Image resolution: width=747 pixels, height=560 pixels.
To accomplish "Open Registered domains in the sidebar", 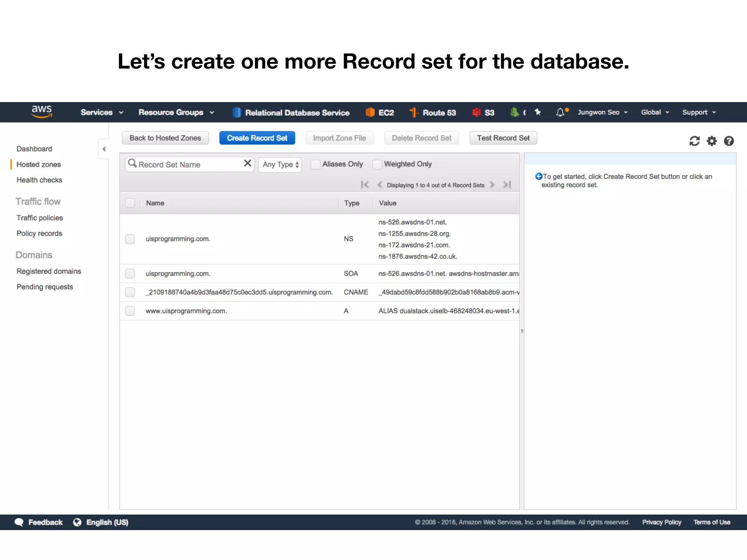I will [49, 271].
